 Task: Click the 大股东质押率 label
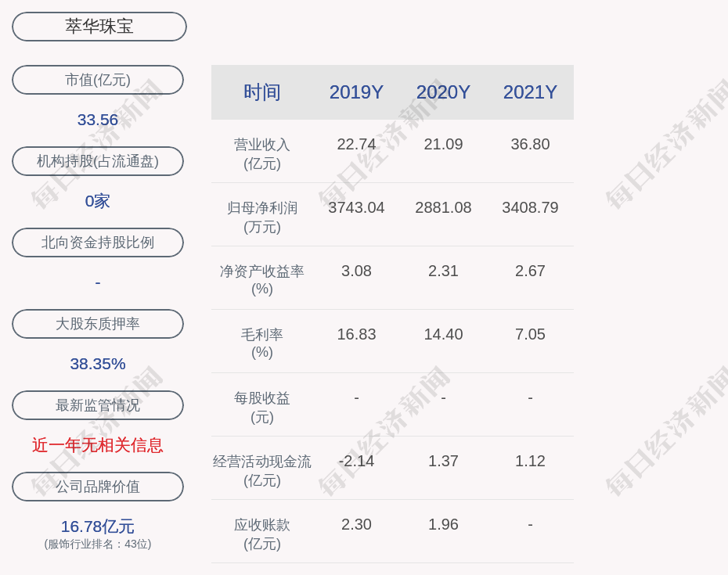point(98,324)
